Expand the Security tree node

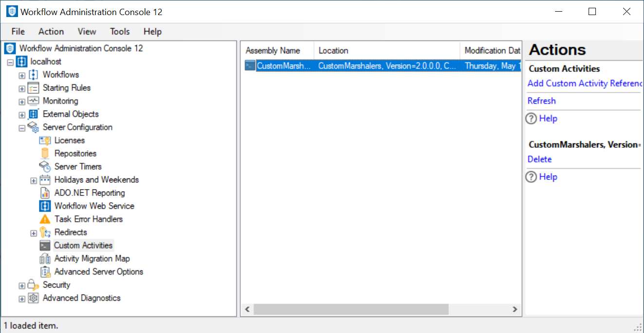tap(22, 285)
